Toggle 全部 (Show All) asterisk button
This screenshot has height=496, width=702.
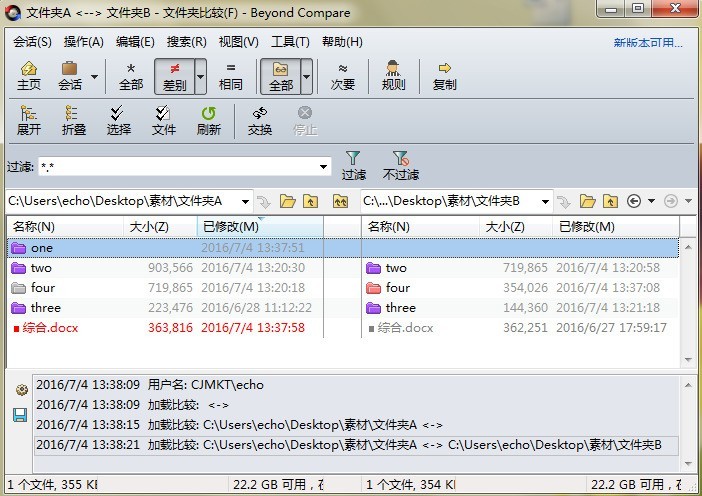(x=131, y=75)
